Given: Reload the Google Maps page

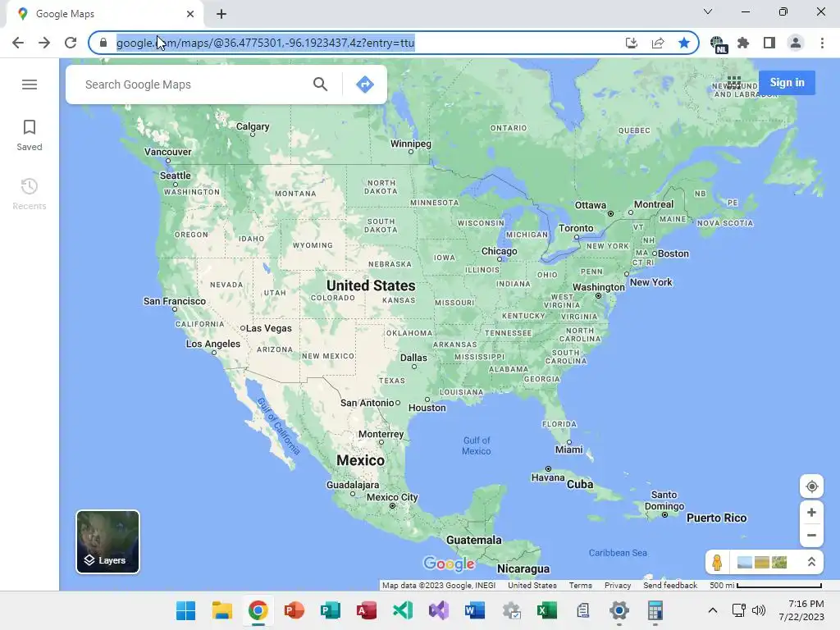Looking at the screenshot, I should pos(71,43).
